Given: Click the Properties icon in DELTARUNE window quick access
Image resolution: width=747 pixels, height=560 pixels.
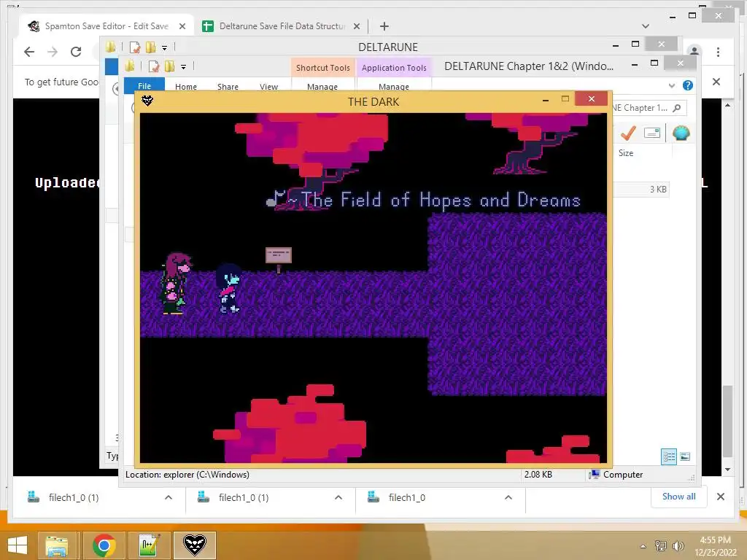Looking at the screenshot, I should (x=135, y=47).
